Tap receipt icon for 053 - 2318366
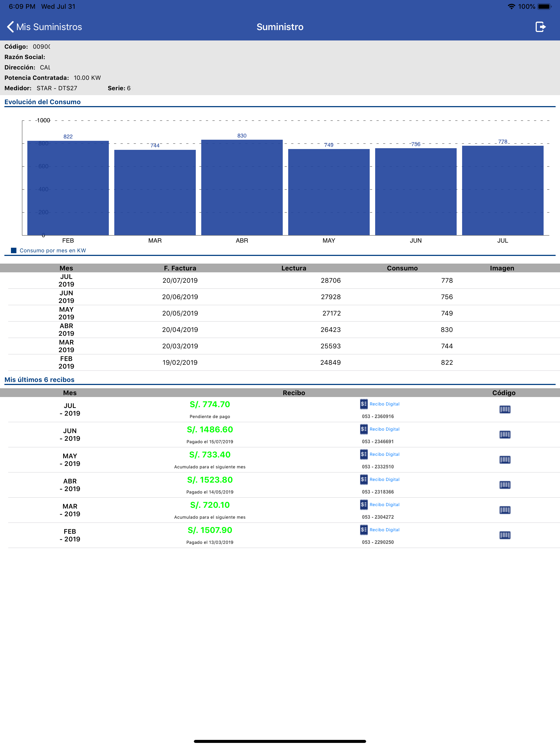The width and height of the screenshot is (560, 747). click(x=364, y=480)
